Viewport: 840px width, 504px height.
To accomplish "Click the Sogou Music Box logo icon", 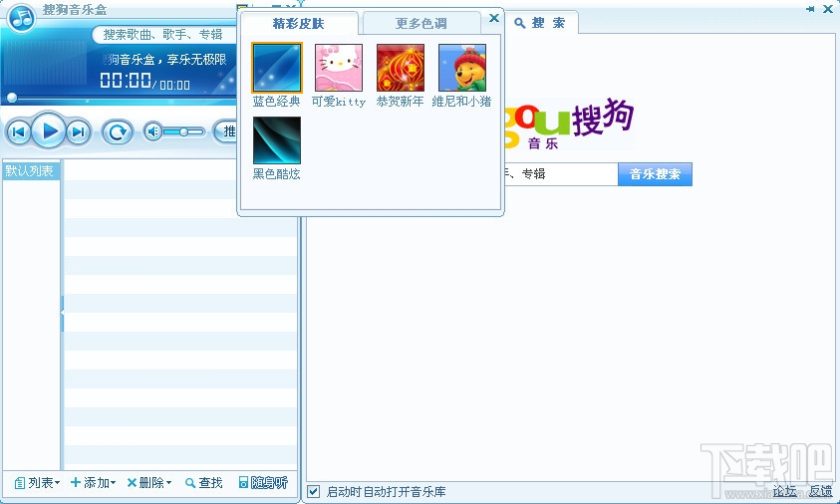I will point(22,18).
